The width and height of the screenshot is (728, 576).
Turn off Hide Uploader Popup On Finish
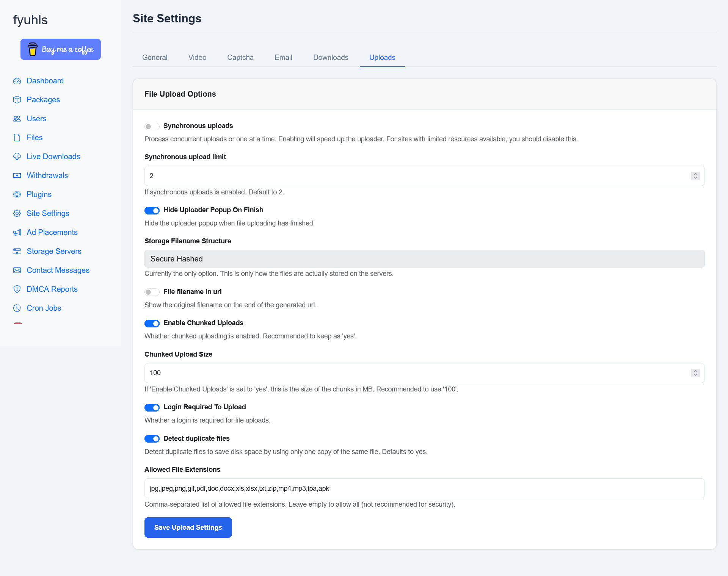point(152,210)
